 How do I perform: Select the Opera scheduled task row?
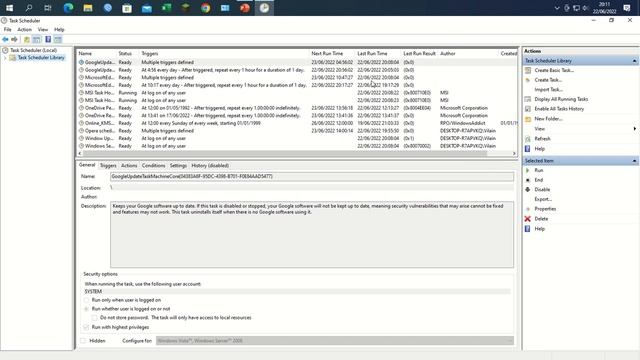tap(296, 131)
